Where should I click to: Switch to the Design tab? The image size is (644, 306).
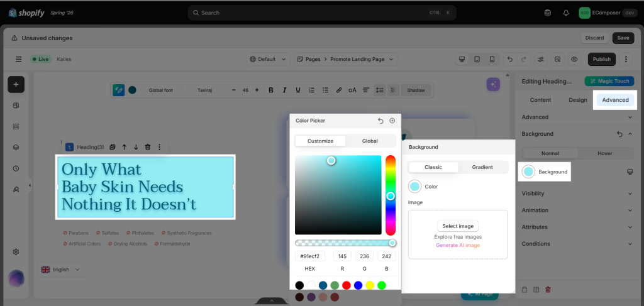tap(577, 100)
